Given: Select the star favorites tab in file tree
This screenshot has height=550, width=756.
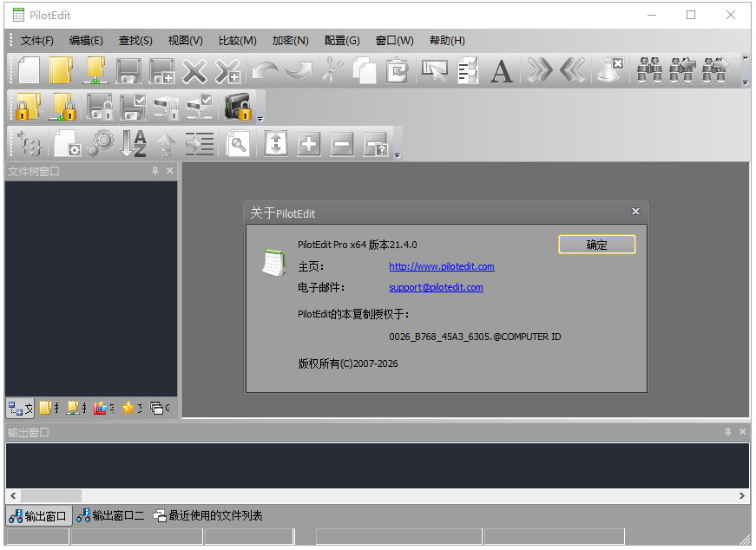Looking at the screenshot, I should (131, 409).
